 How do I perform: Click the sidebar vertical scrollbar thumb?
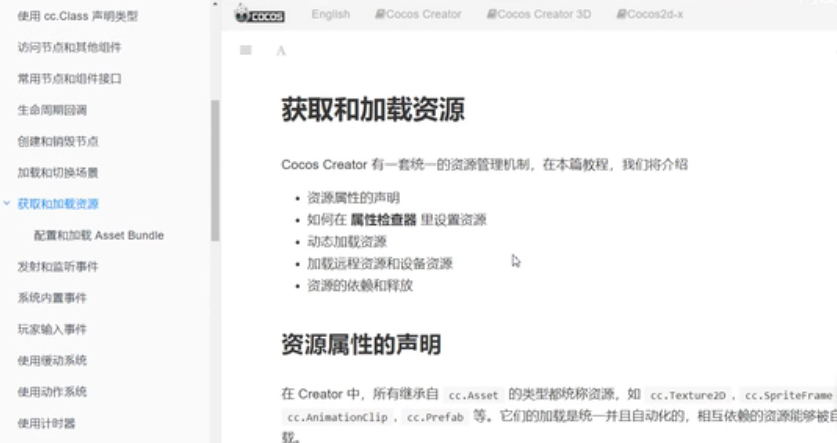click(x=215, y=170)
